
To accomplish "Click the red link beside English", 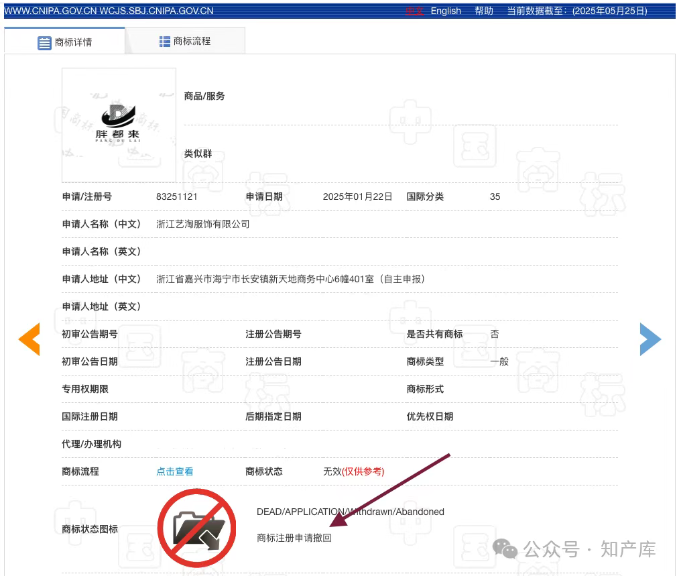I will tap(414, 11).
